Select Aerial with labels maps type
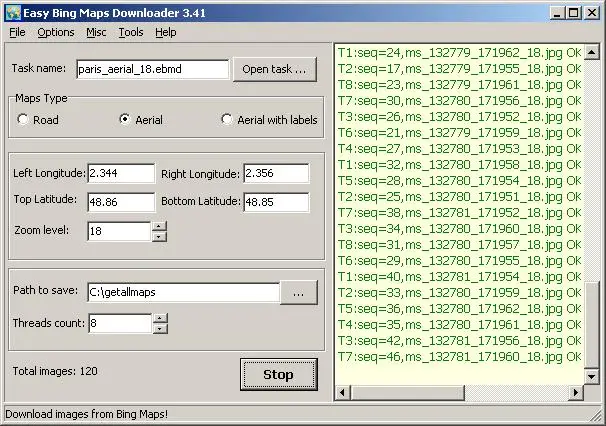The height and width of the screenshot is (426, 606). coord(269,120)
